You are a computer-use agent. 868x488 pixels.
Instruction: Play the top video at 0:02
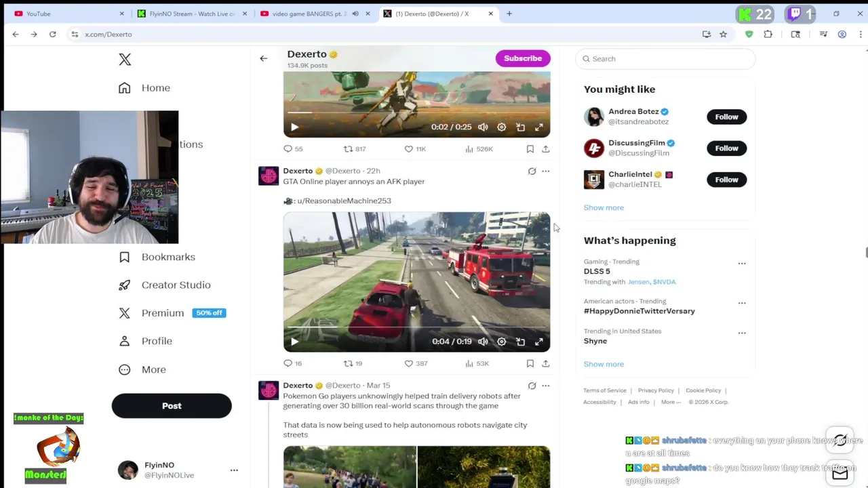point(294,127)
